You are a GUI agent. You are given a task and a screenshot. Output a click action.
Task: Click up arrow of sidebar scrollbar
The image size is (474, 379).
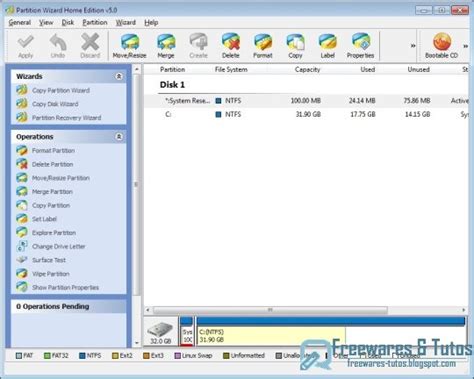(137, 69)
